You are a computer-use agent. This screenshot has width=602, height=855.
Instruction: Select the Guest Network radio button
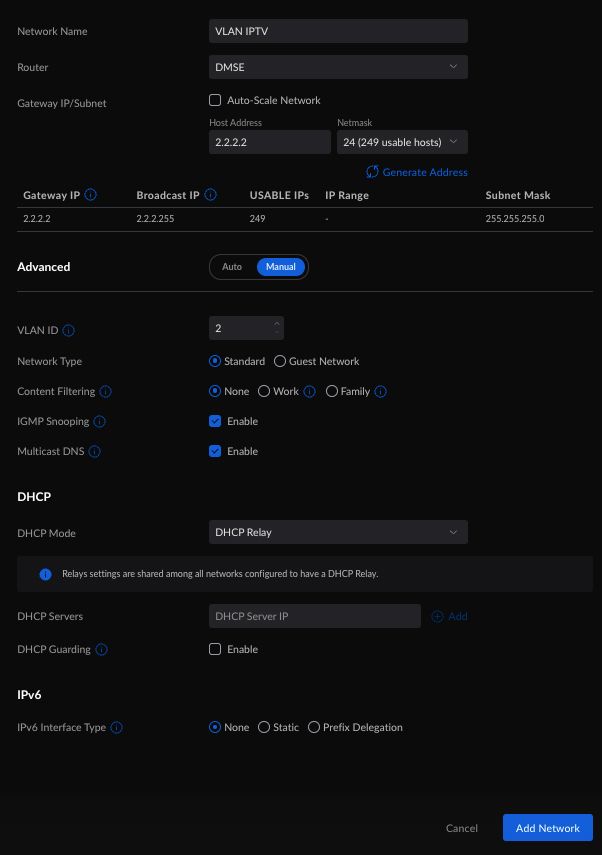tap(281, 361)
